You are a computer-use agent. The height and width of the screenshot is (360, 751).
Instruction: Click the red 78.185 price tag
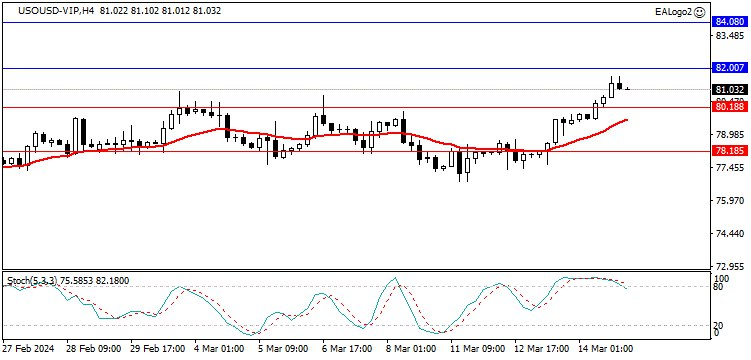[729, 151]
